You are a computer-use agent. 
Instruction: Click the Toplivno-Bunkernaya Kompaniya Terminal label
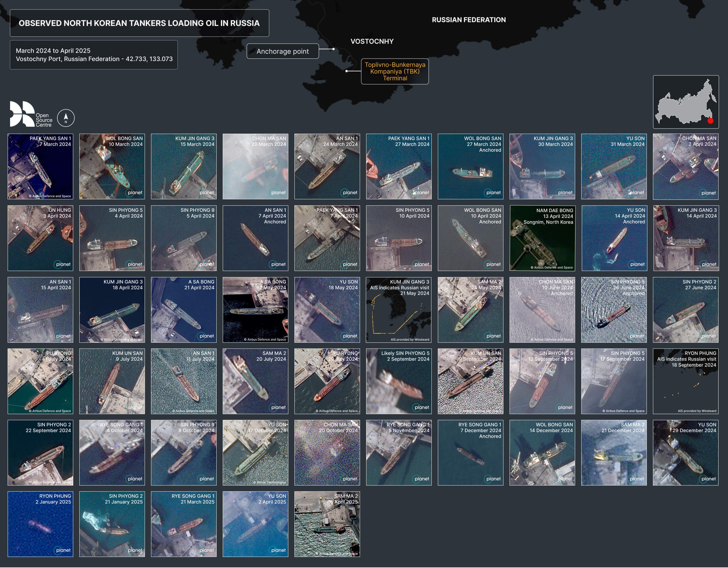click(x=395, y=71)
